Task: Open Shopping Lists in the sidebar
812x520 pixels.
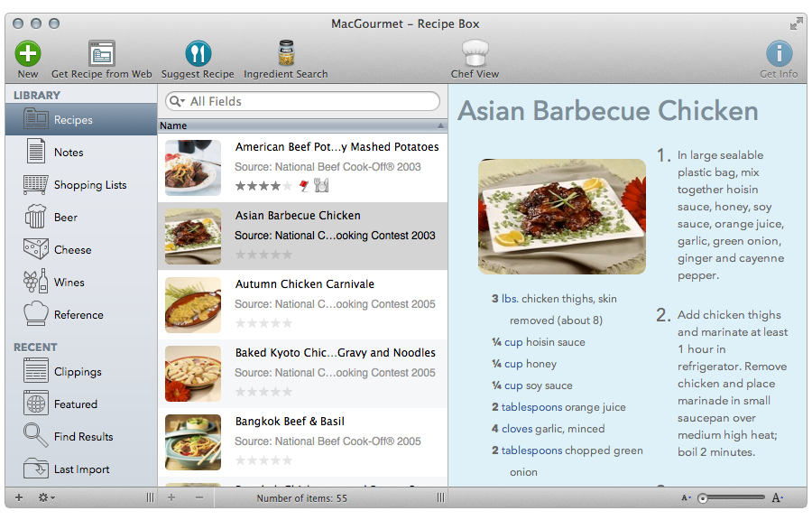Action: 81,185
